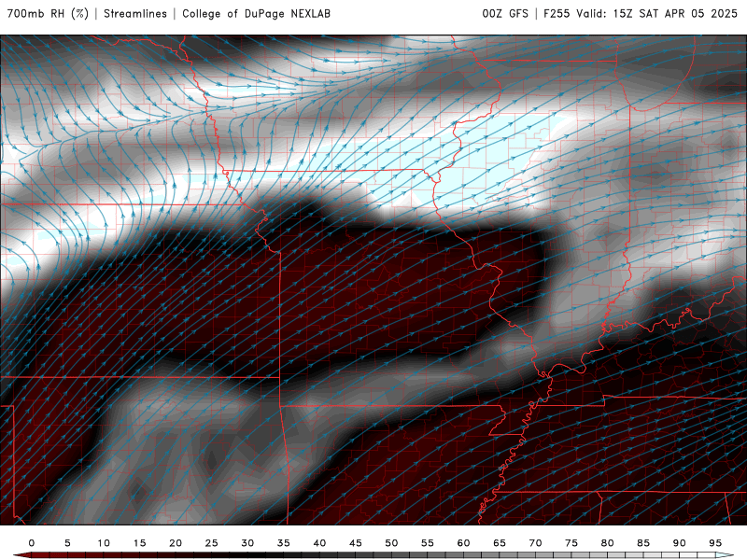This screenshot has height=560, width=747.
Task: Click the color scale label "50"
Action: [391, 543]
